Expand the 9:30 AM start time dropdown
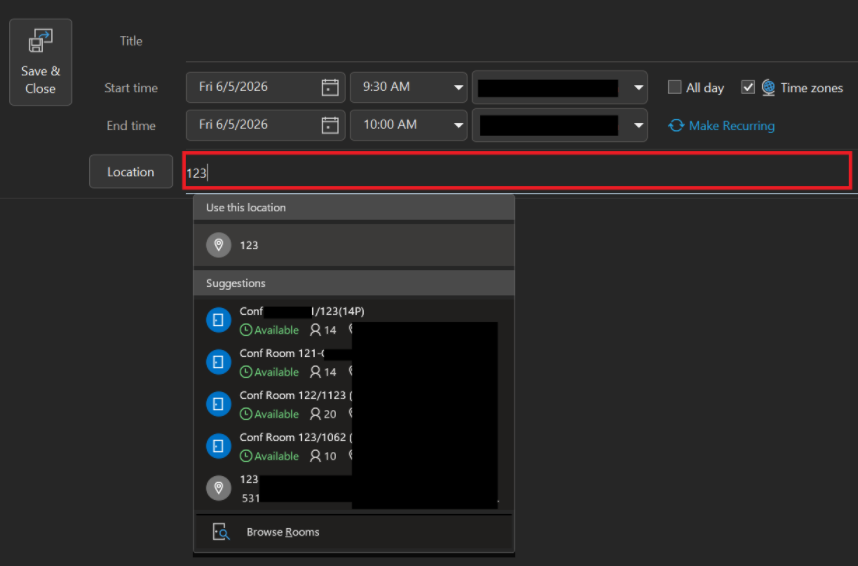This screenshot has height=566, width=858. 458,88
